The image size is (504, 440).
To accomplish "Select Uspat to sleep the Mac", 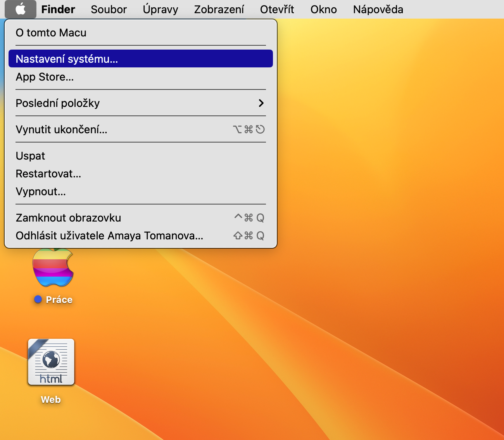I will click(x=141, y=156).
